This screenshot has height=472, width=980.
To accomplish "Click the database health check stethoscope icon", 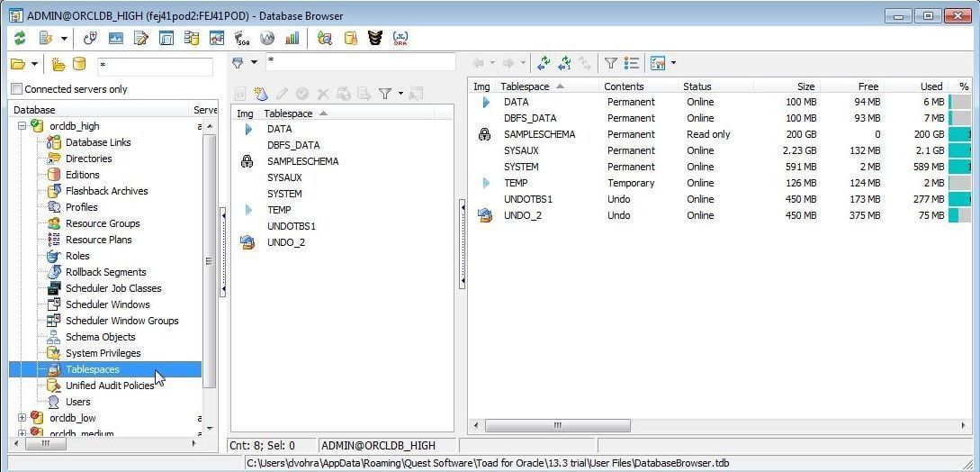I will point(91,39).
